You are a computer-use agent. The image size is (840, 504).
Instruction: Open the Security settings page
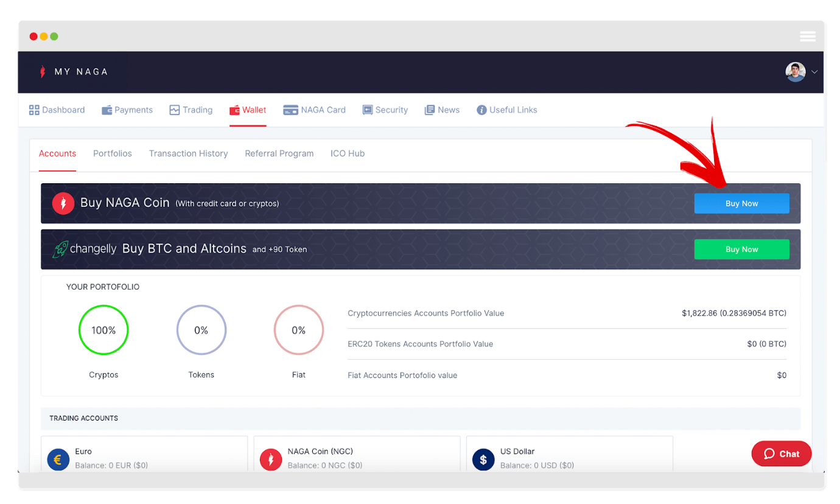(385, 110)
